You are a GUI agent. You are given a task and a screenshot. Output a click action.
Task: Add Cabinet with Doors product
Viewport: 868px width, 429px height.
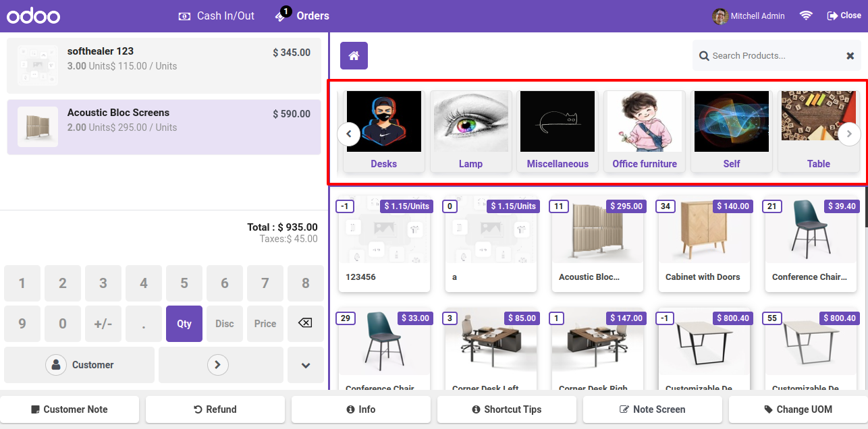coord(704,244)
